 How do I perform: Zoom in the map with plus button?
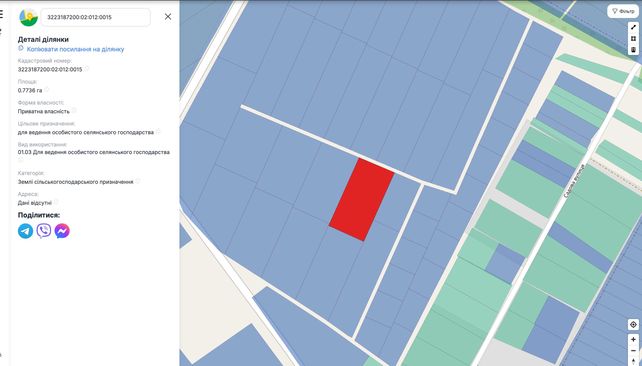pos(633,340)
